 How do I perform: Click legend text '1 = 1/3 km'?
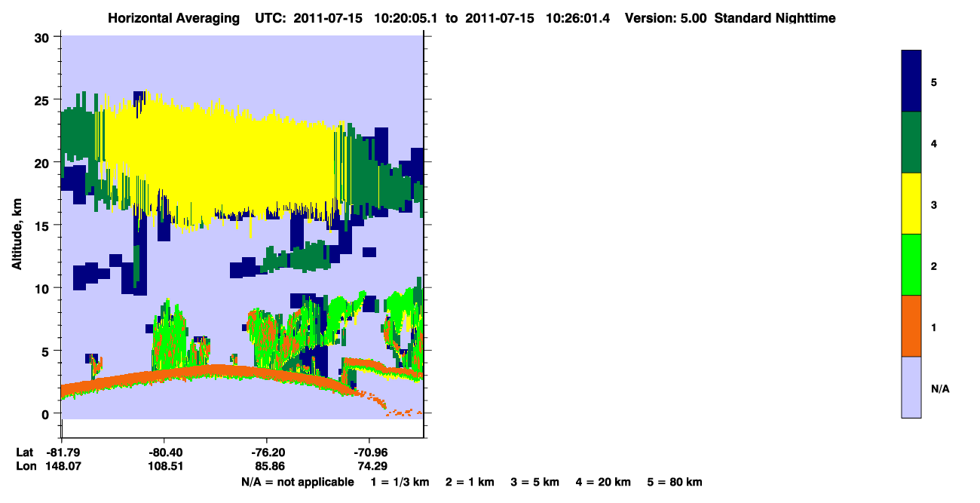(x=401, y=482)
